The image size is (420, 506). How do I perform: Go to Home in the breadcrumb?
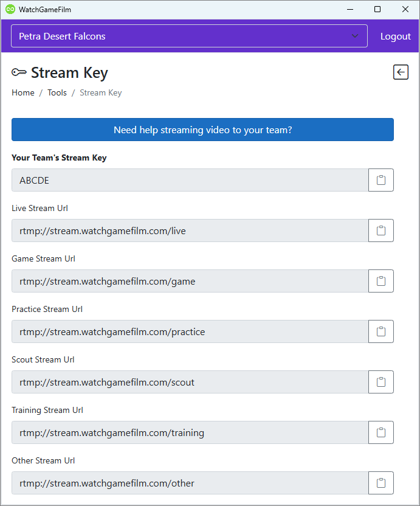coord(23,93)
